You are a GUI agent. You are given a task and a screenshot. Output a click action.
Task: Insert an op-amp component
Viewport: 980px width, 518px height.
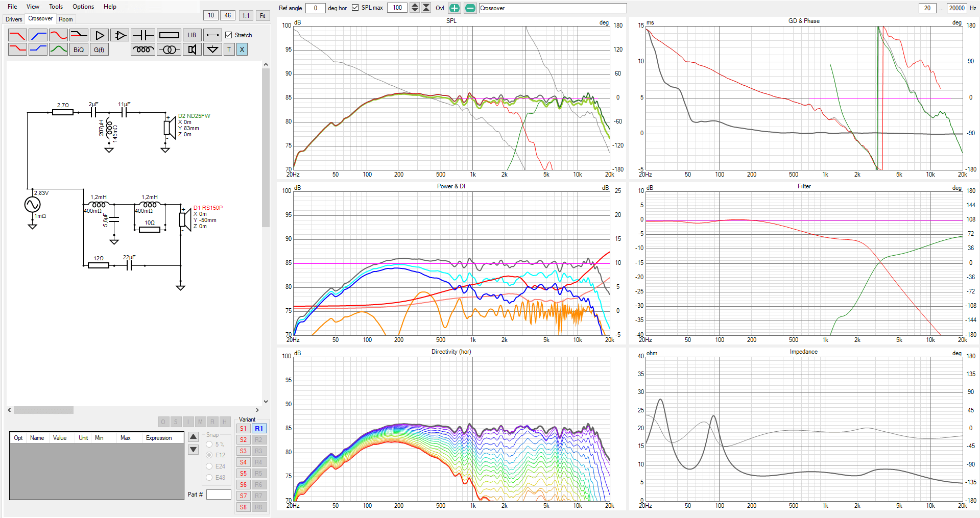click(x=119, y=35)
